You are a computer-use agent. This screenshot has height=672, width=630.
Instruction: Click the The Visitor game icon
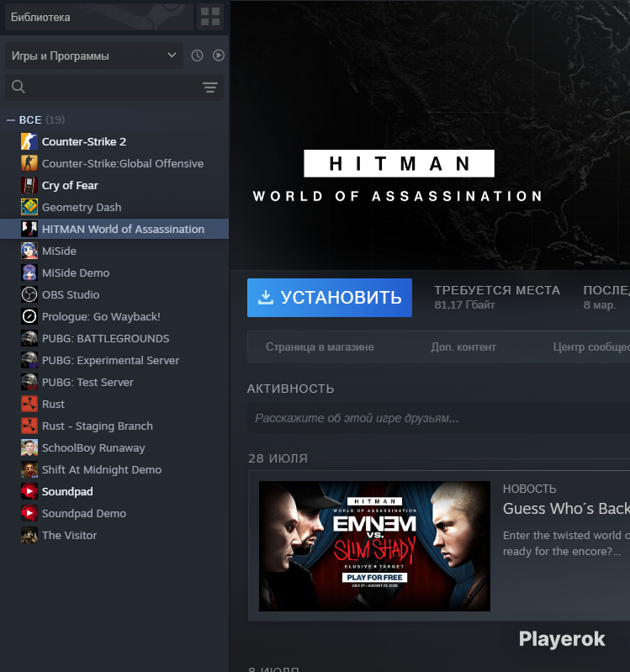[29, 535]
